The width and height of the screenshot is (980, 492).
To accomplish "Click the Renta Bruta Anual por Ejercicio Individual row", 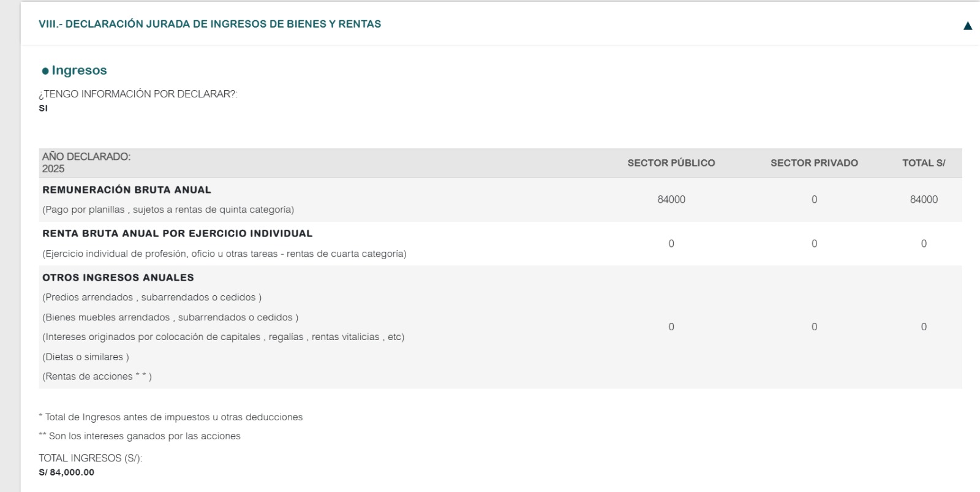I will [500, 243].
